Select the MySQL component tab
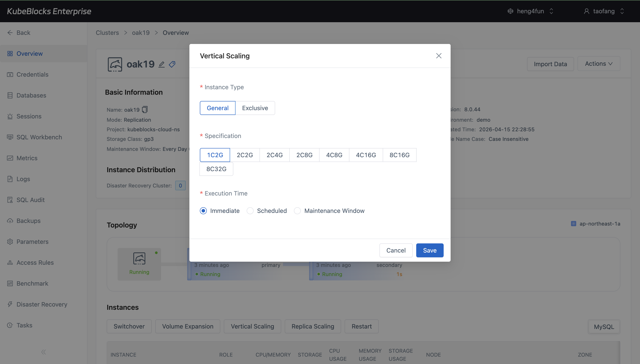 click(x=604, y=327)
